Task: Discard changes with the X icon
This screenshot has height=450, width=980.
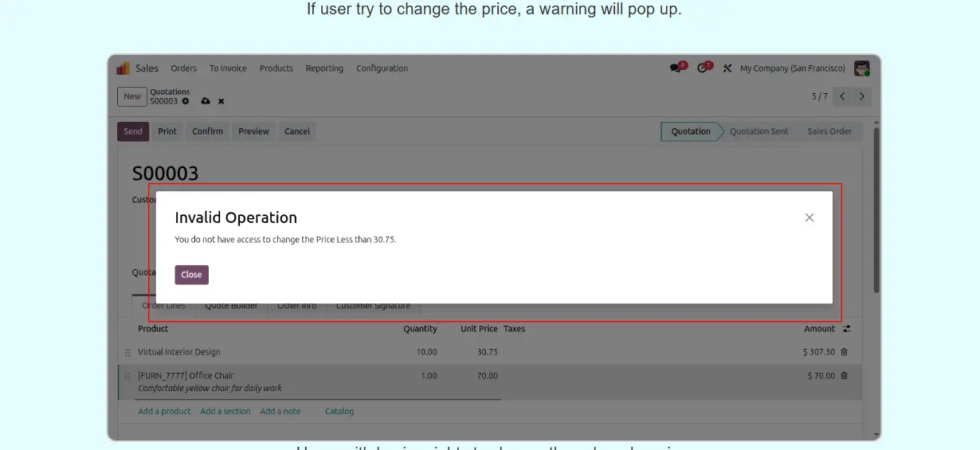Action: 221,101
